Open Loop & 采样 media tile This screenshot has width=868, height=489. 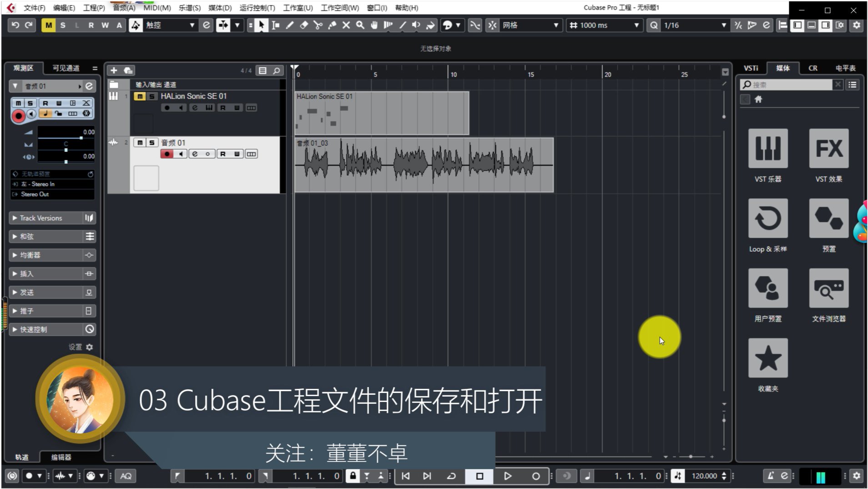pos(767,219)
